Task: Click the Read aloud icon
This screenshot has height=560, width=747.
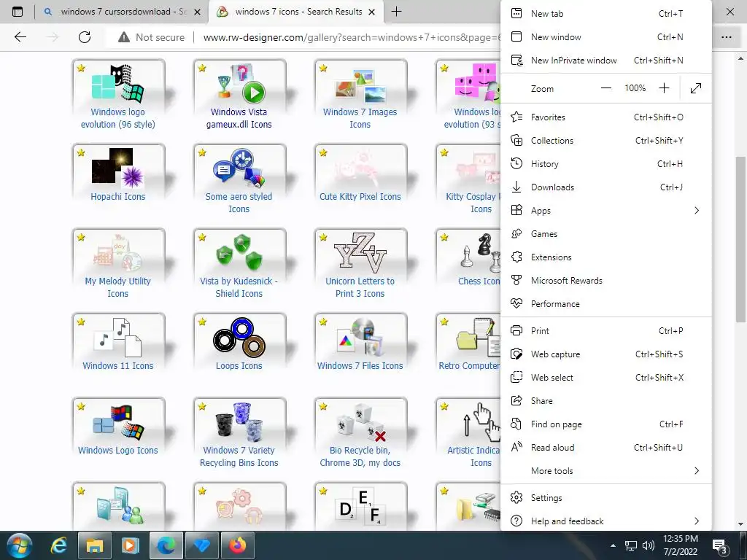Action: [516, 447]
